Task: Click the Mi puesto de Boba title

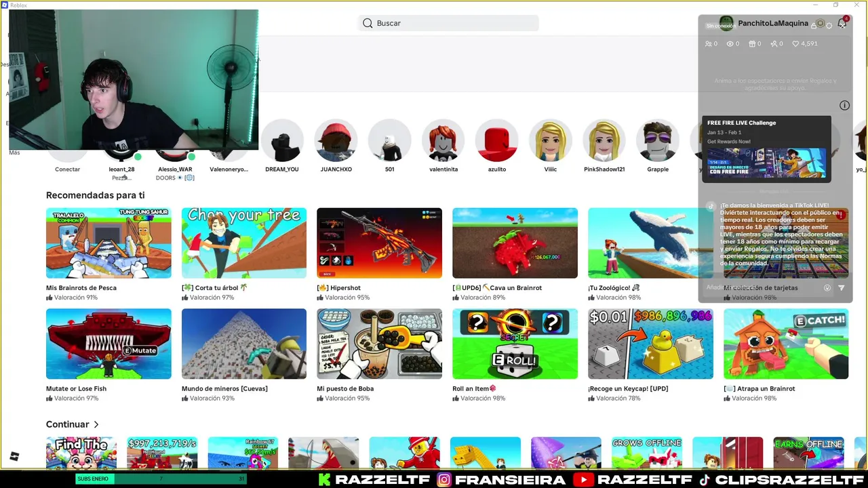Action: point(345,389)
